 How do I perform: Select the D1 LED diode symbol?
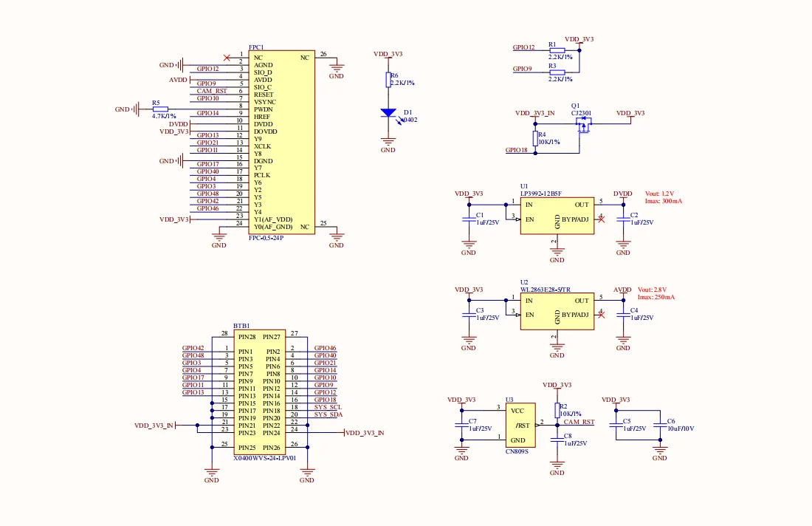(388, 113)
